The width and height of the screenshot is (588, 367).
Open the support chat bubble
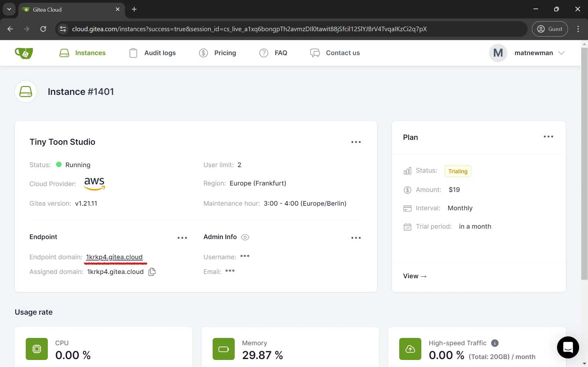click(568, 347)
